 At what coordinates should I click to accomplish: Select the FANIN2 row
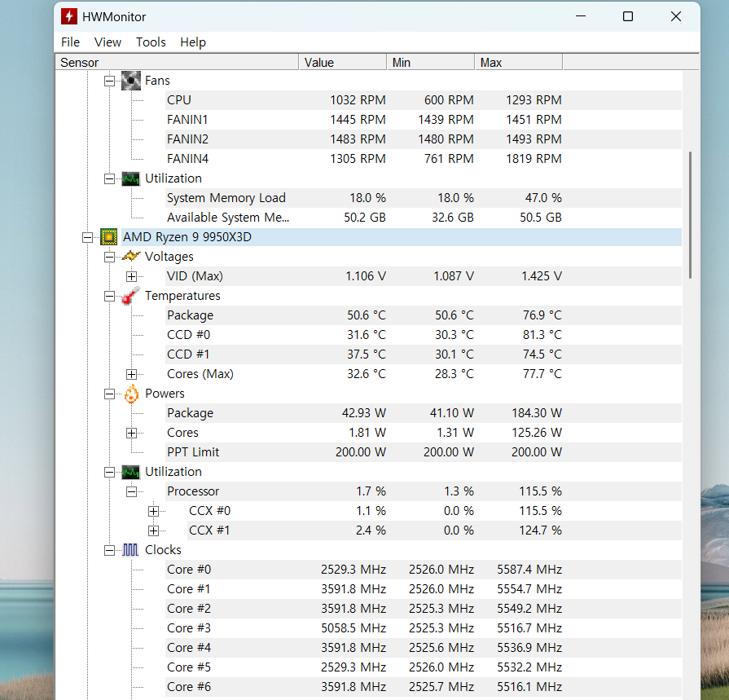(x=424, y=139)
